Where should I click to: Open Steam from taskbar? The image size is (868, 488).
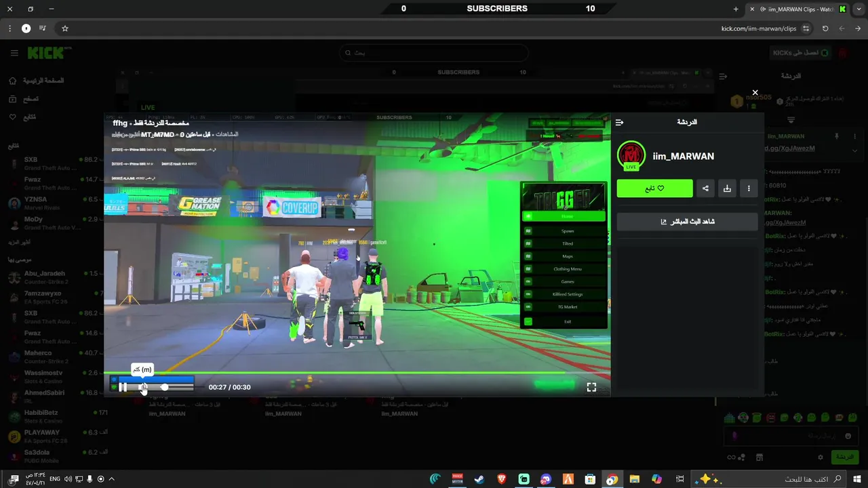[x=479, y=479]
